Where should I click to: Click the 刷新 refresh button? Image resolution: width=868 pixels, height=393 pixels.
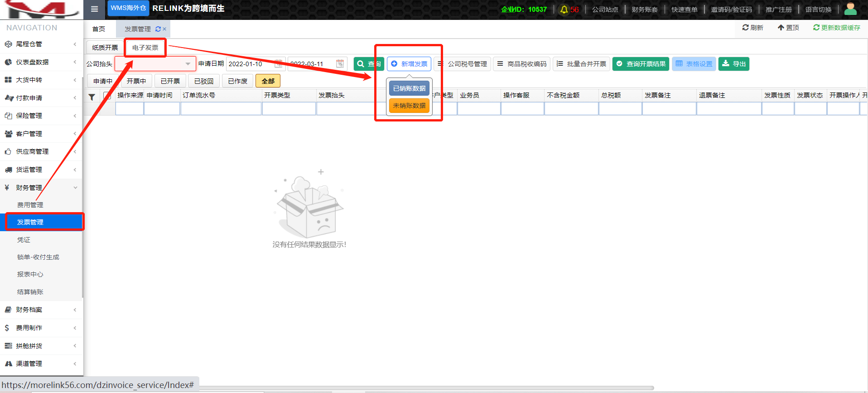click(753, 28)
